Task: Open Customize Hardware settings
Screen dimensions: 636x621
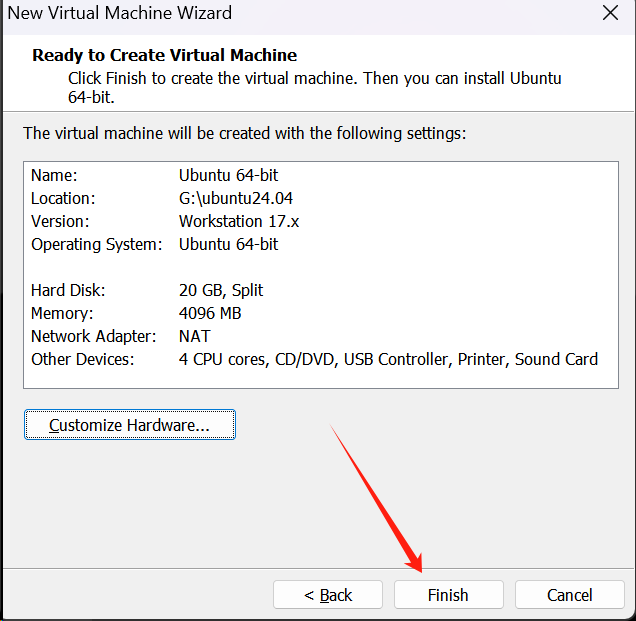Action: pyautogui.click(x=130, y=425)
